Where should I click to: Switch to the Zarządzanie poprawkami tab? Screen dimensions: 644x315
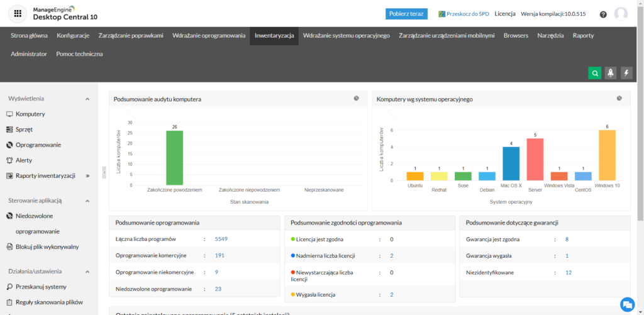[x=131, y=36]
